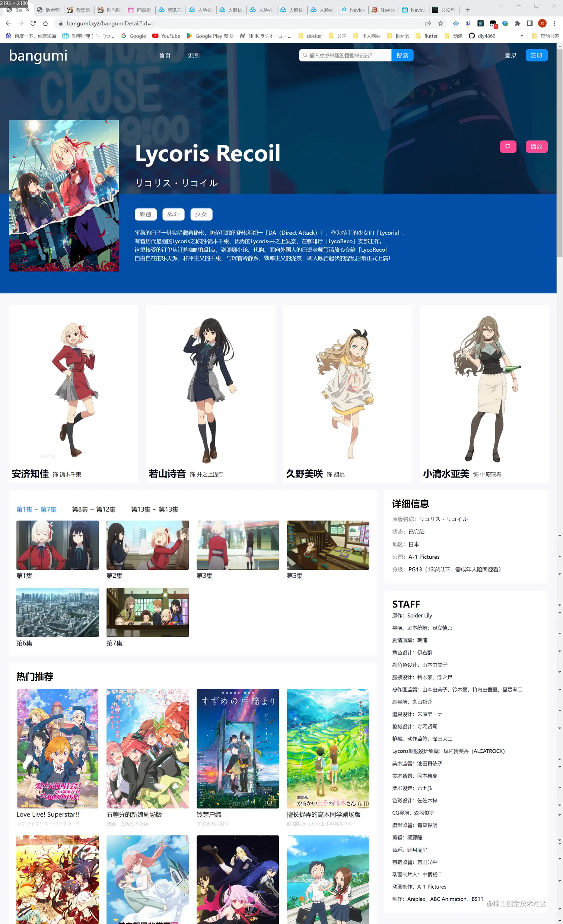The height and width of the screenshot is (924, 563).
Task: Open the 第1集 episode thumbnail
Action: [57, 545]
